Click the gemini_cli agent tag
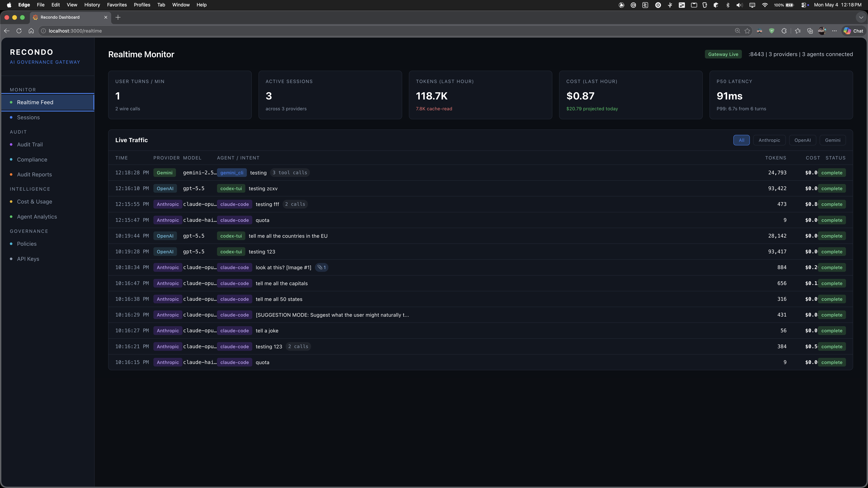 [232, 173]
